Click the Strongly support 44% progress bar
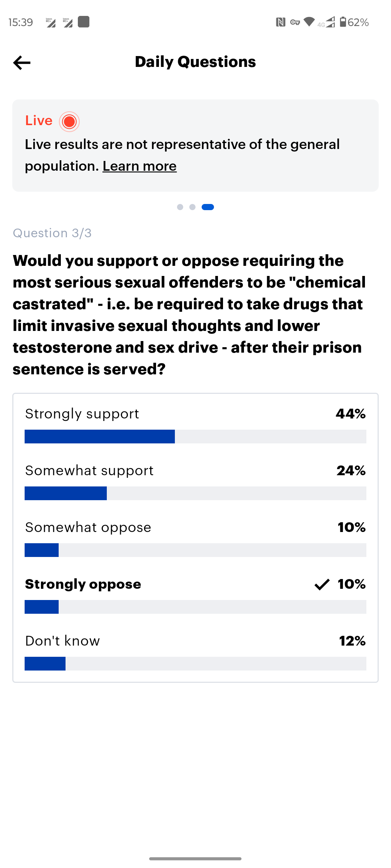This screenshot has height=868, width=391. tap(195, 437)
